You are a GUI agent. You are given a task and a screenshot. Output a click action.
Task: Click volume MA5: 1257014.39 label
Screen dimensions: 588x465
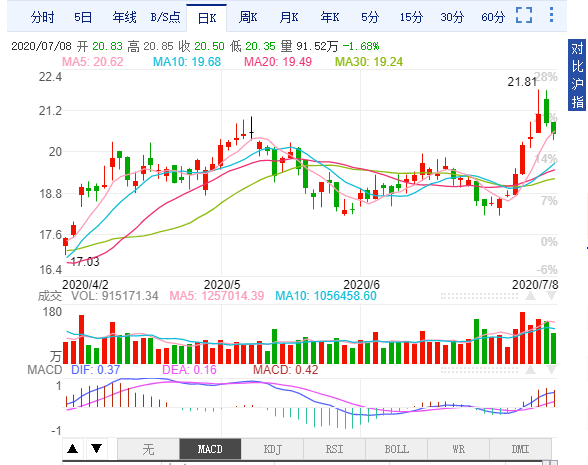(x=217, y=296)
